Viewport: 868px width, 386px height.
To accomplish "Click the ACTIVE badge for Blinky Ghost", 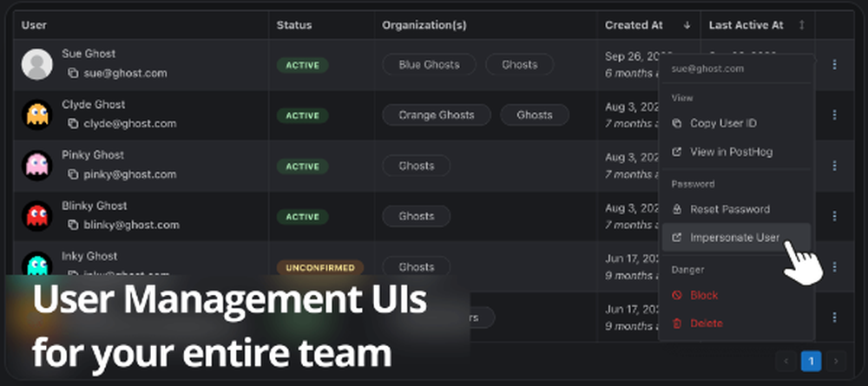I will pyautogui.click(x=302, y=217).
